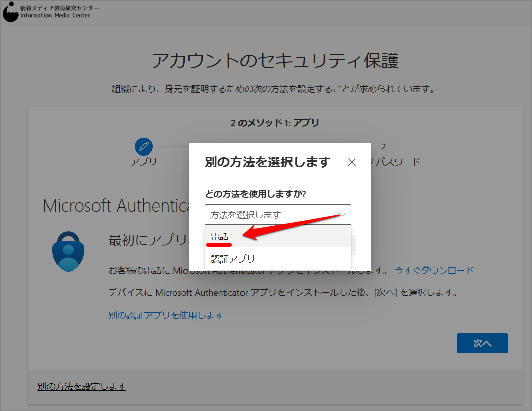
Task: Open the 今すぐダウンロード link
Action: pos(434,270)
